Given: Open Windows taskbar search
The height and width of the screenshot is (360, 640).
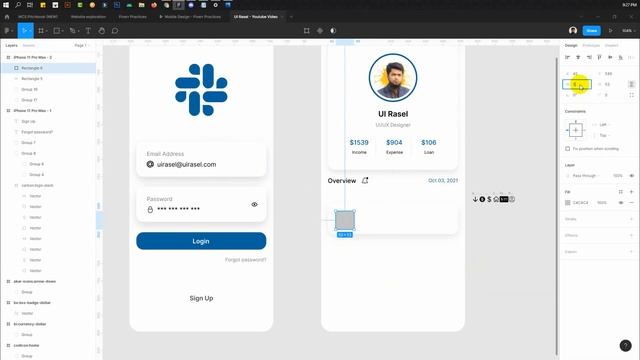Looking at the screenshot, I should (x=18, y=5).
